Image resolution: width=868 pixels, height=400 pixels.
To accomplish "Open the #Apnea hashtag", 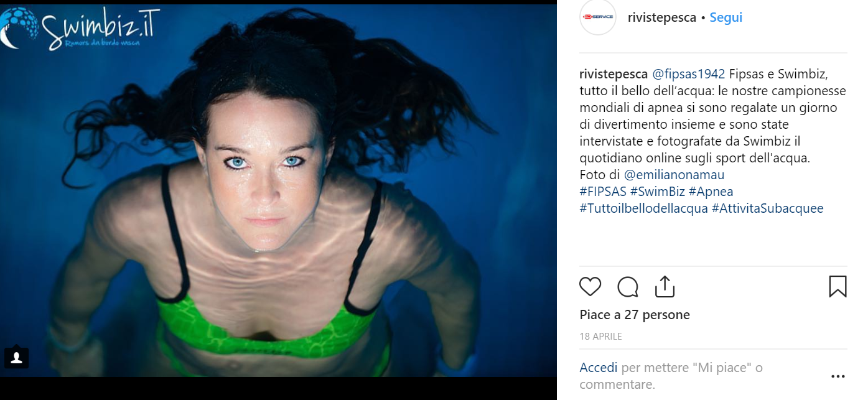I will tap(711, 192).
